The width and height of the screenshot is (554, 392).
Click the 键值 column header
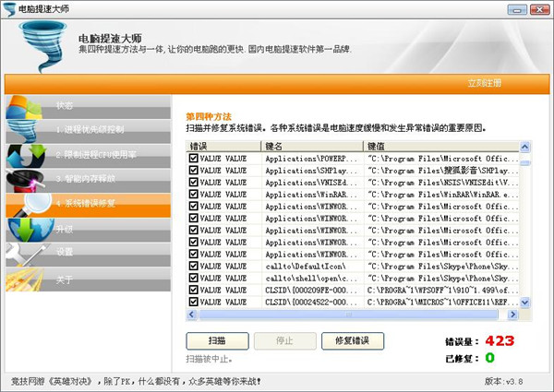click(441, 146)
